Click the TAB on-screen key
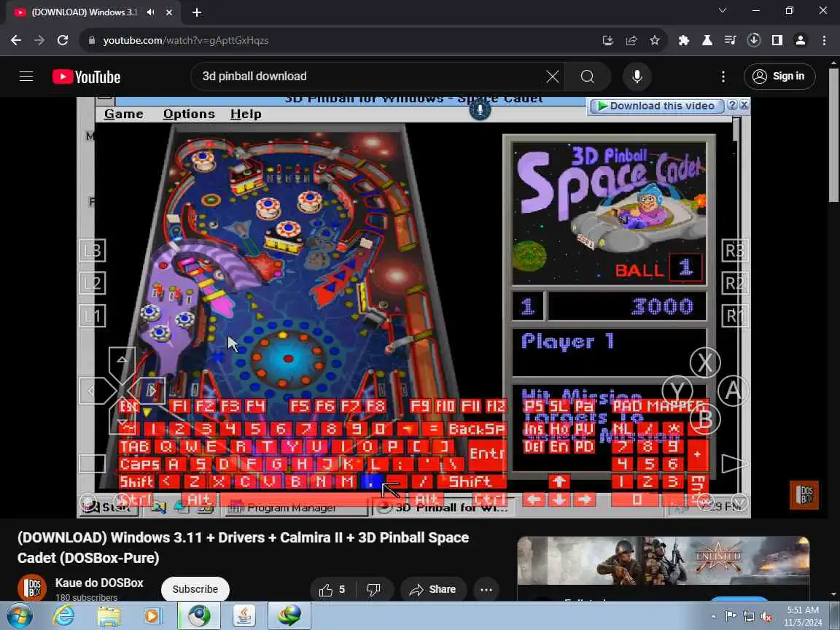This screenshot has height=630, width=840. 134,447
